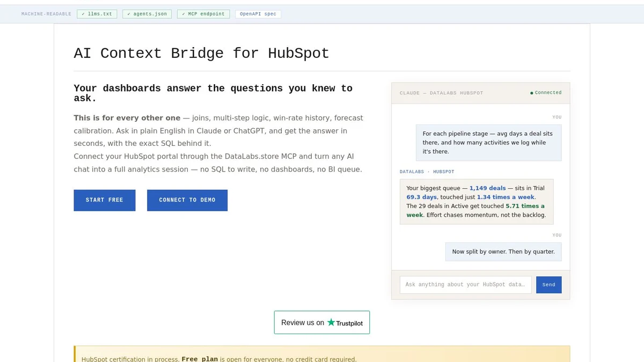The width and height of the screenshot is (644, 362).
Task: Click the 'Your dashboards answer the questions' subheading
Action: point(213,93)
